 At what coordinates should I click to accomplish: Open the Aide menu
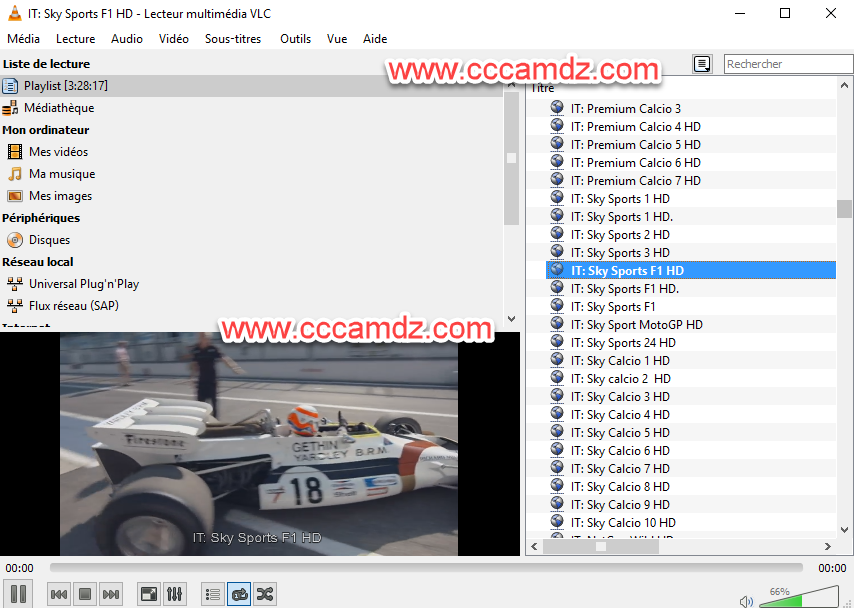[375, 39]
